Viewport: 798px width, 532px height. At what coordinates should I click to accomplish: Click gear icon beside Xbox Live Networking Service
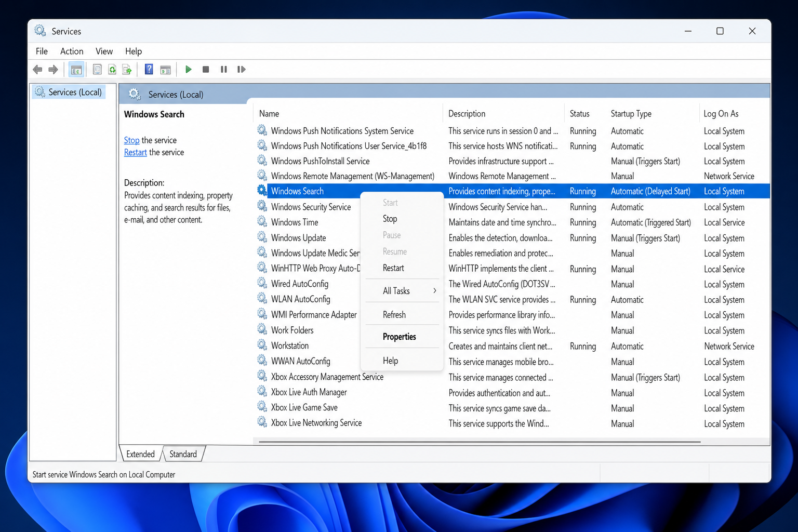[262, 422]
